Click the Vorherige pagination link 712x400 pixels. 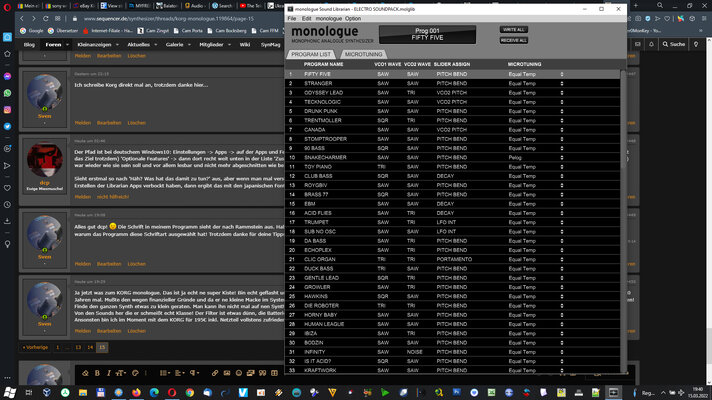pyautogui.click(x=35, y=347)
